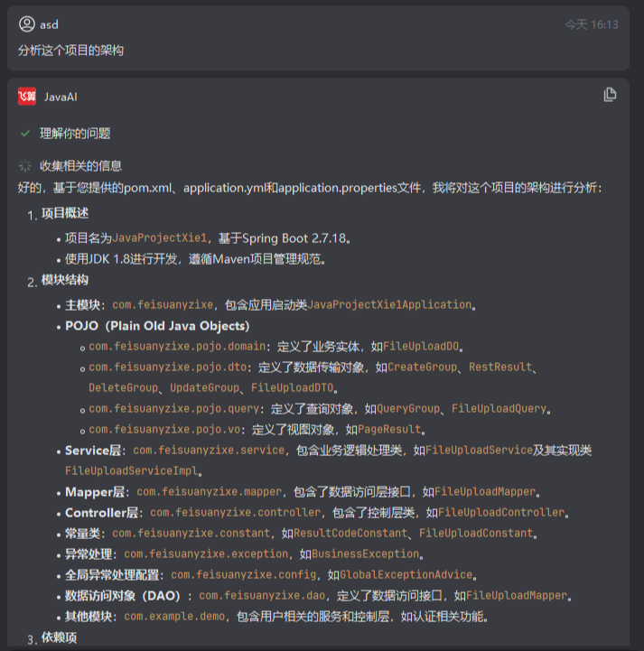This screenshot has width=644, height=651.
Task: Click the step text 收集相关的信息
Action: tap(80, 166)
